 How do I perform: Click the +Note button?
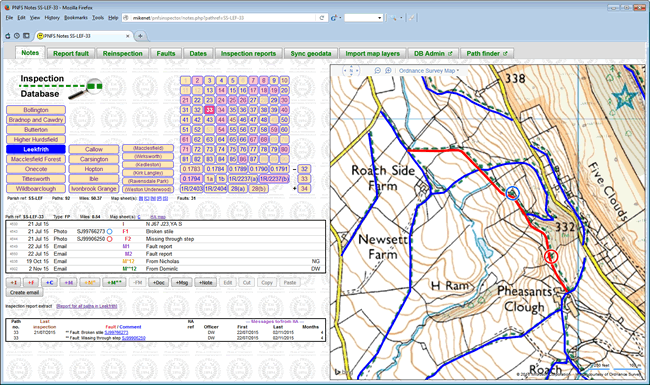205,283
